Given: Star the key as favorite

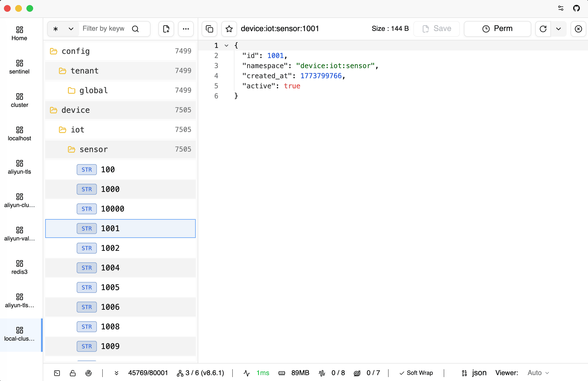Looking at the screenshot, I should [x=229, y=29].
